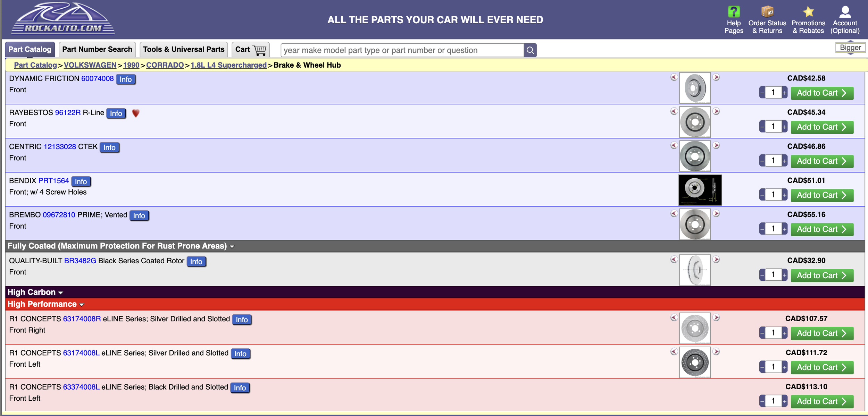Image resolution: width=868 pixels, height=416 pixels.
Task: Add Raybestos 96122R rotor to cart
Action: 821,127
